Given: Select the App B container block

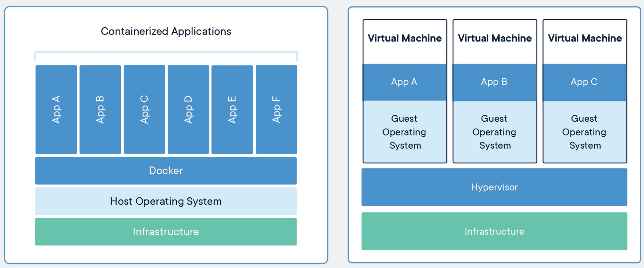Looking at the screenshot, I should pyautogui.click(x=100, y=109).
